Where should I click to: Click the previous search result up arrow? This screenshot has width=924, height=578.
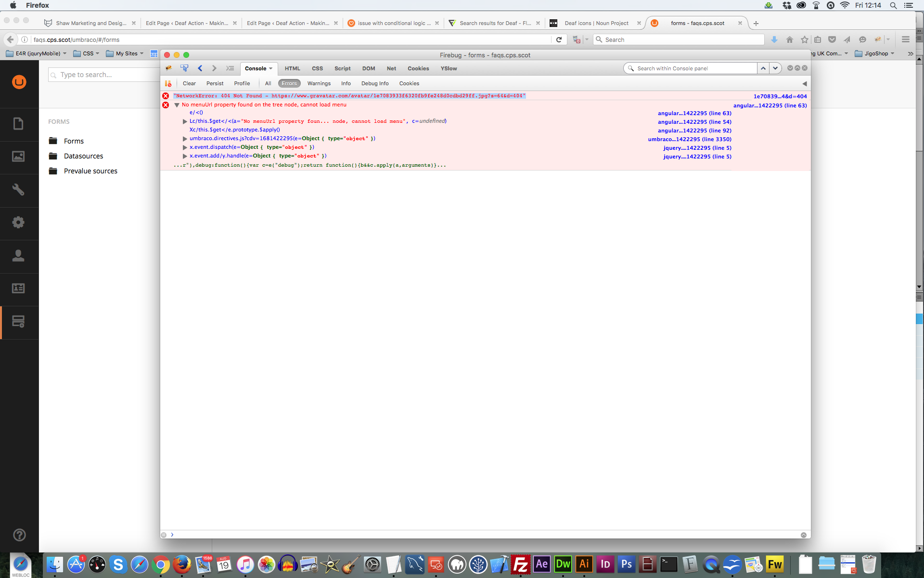763,68
